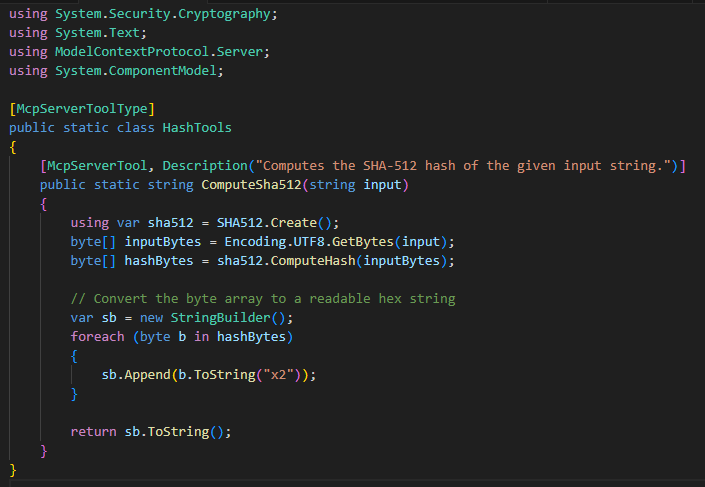Screen dimensions: 705x487
Task: Click 'StringBuilder' constructor text
Action: [x=220, y=318]
